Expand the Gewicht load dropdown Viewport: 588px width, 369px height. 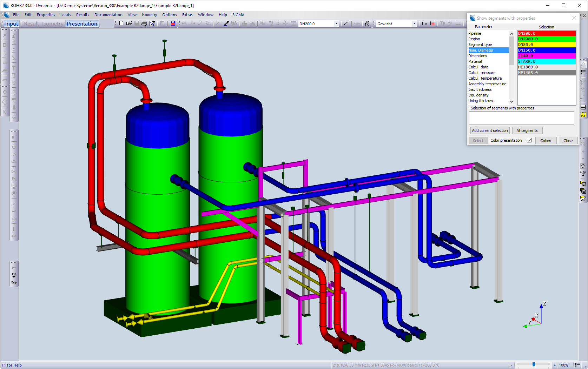(414, 24)
